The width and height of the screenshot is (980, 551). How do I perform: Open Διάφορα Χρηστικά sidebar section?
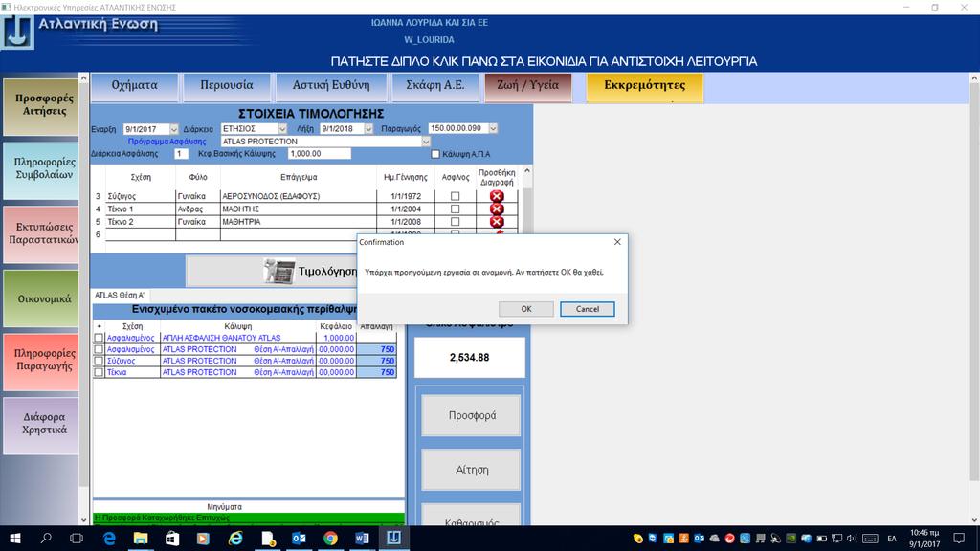click(41, 425)
